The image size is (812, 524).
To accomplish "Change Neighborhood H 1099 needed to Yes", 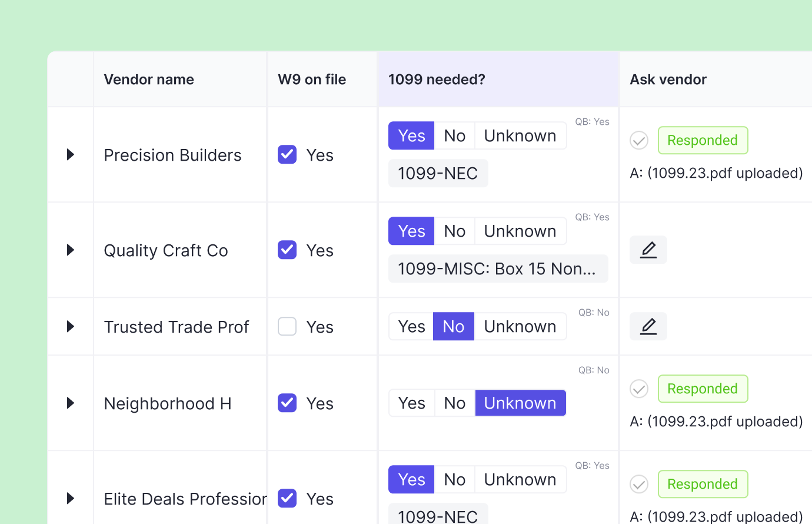I will point(411,403).
